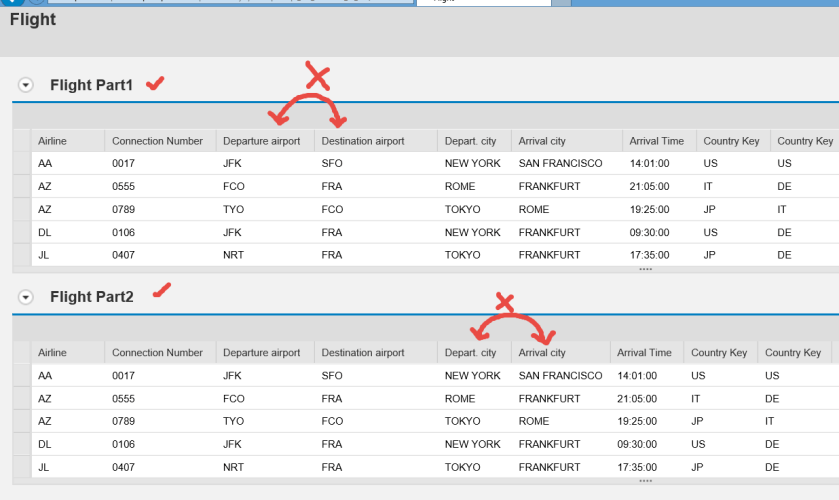839x500 pixels.
Task: Click Connection Number header in Flight Part2
Action: (157, 353)
